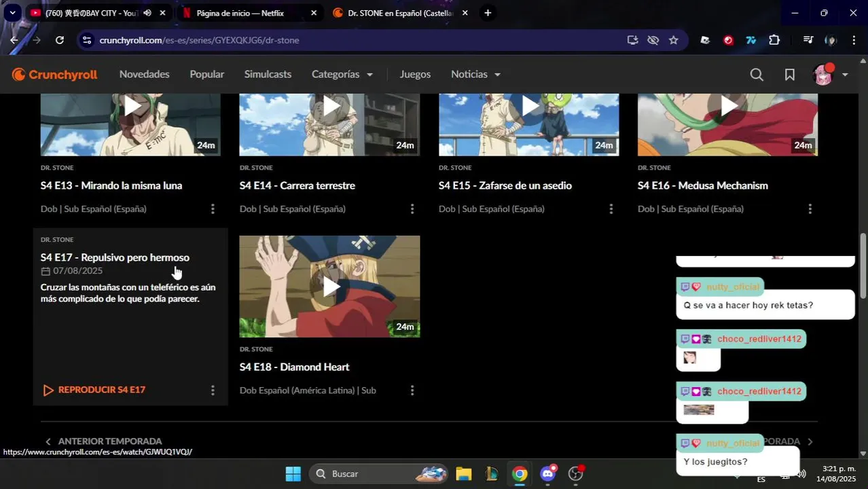The image size is (868, 489).
Task: Open File Explorer from taskbar
Action: 463,473
